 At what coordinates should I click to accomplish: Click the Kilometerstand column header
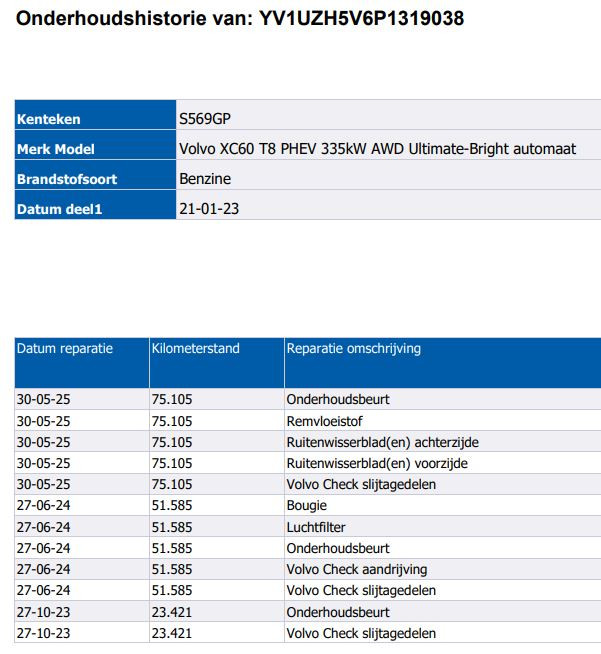pyautogui.click(x=195, y=349)
